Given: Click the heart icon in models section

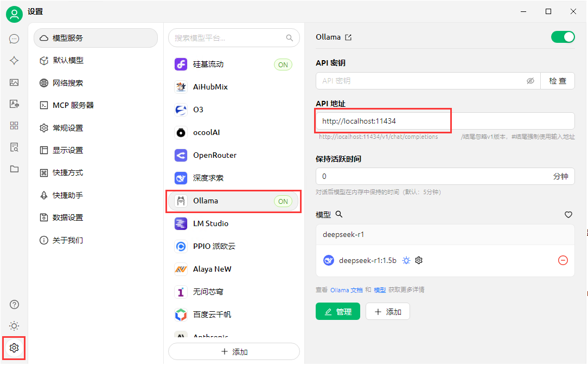Looking at the screenshot, I should tap(568, 215).
